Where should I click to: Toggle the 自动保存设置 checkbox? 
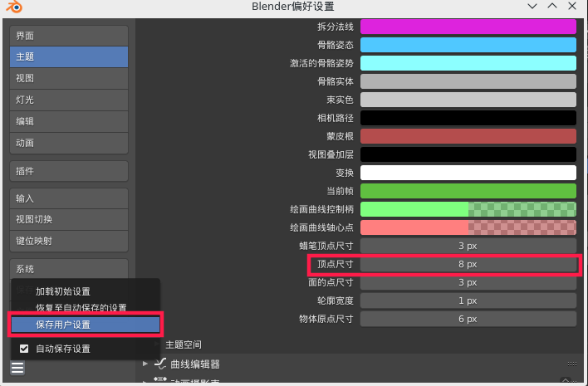click(x=24, y=349)
